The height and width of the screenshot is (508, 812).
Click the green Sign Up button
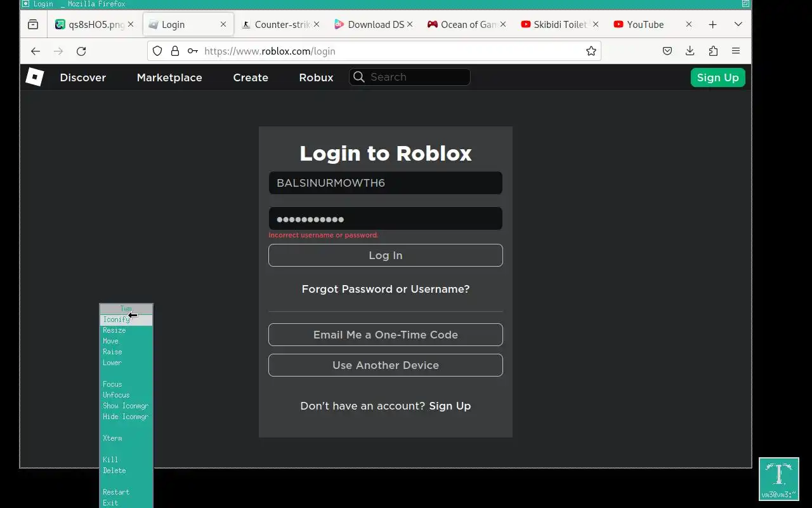coord(717,77)
